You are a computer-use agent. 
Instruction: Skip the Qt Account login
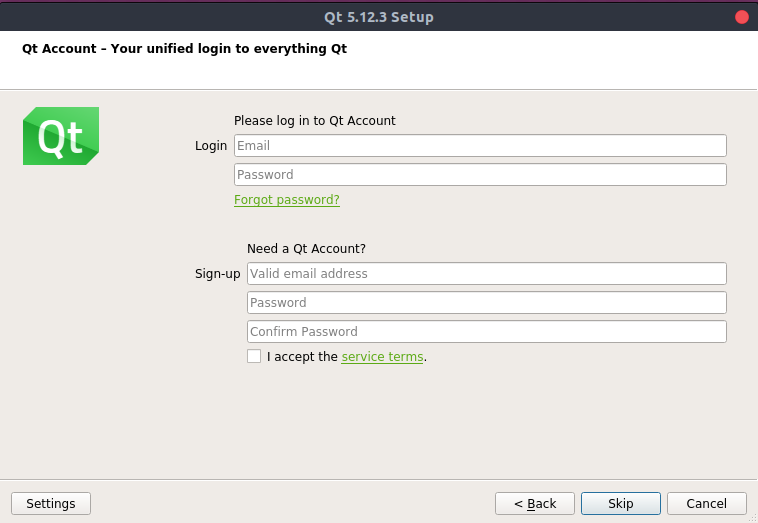click(621, 504)
